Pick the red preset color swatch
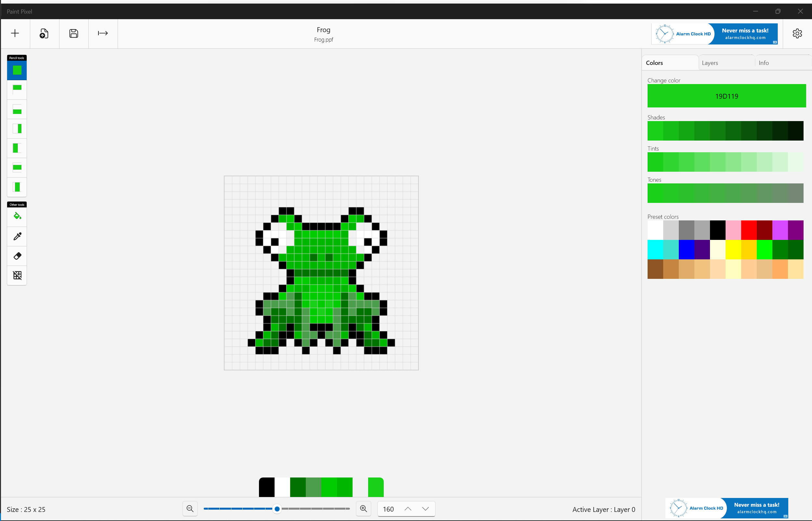The height and width of the screenshot is (521, 812). (x=749, y=230)
